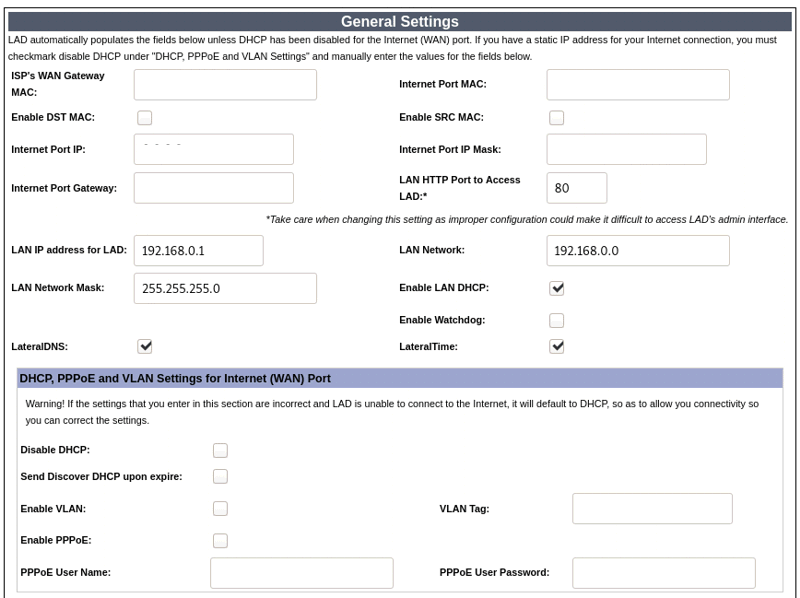Click the 'Send Discover DHCP upon expire:' label
The image size is (800, 598).
tap(101, 477)
